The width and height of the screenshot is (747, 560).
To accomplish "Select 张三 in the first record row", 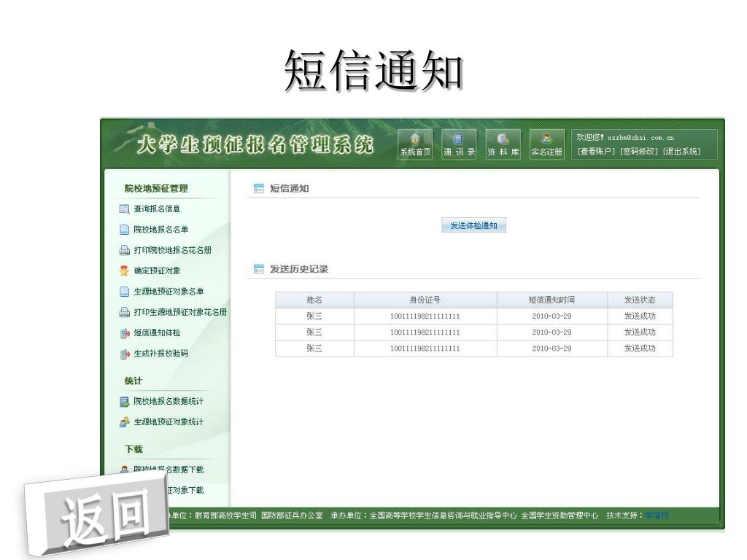I will coord(314,316).
